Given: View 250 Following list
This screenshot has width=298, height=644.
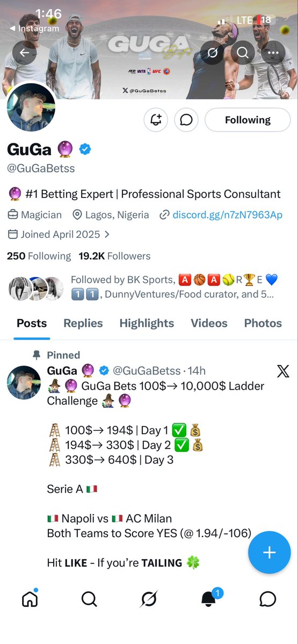Looking at the screenshot, I should coord(39,256).
